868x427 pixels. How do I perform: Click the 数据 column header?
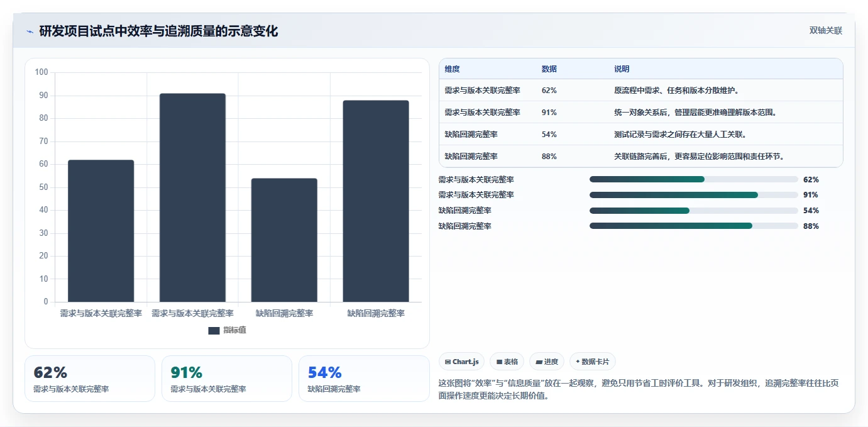[549, 69]
